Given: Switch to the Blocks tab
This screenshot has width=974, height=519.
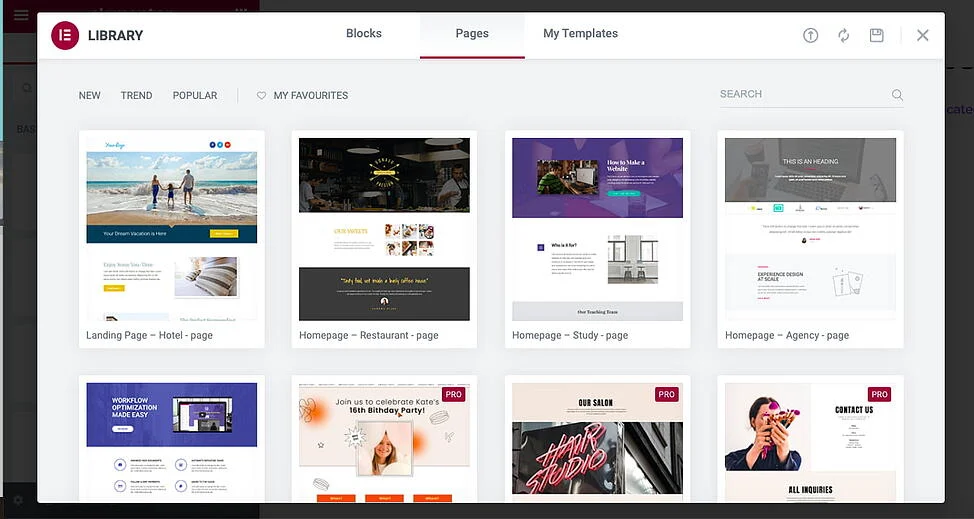Looking at the screenshot, I should 364,34.
